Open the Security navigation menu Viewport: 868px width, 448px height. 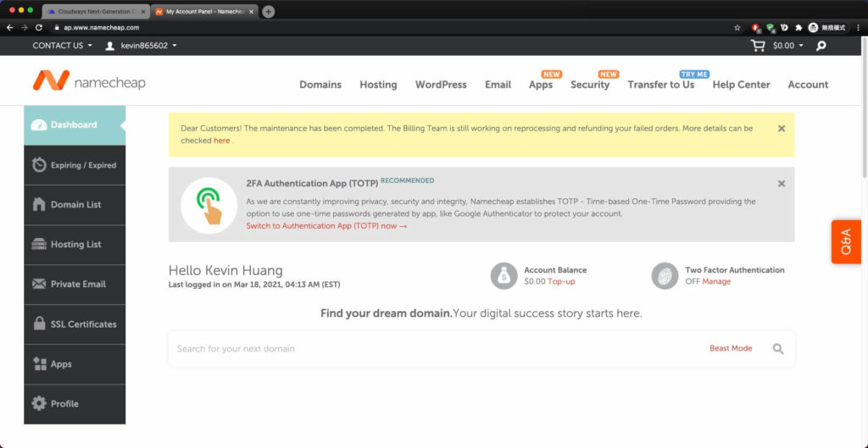pos(590,85)
